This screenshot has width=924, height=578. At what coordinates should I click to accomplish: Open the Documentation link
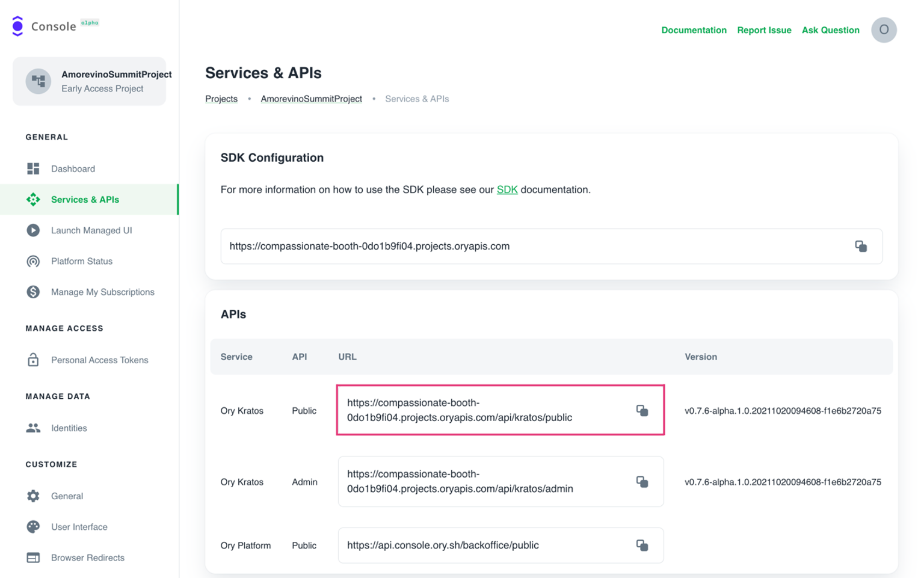click(694, 30)
